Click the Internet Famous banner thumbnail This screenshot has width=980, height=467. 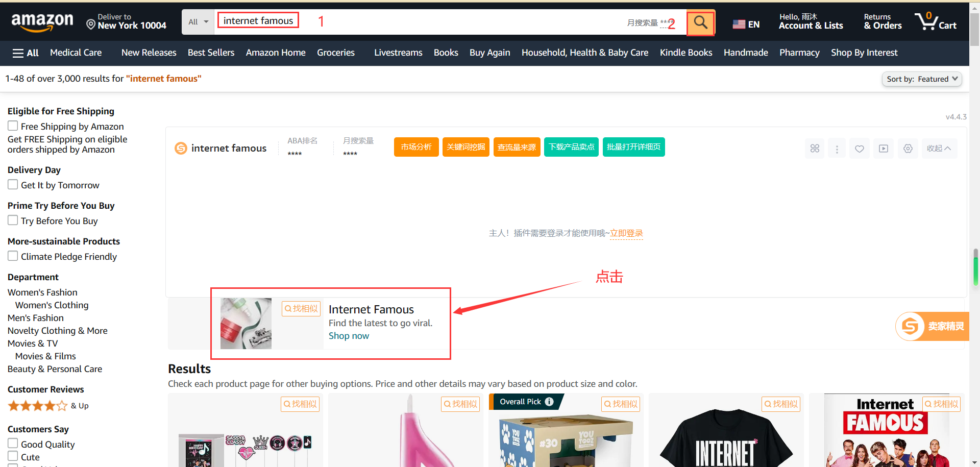click(x=246, y=324)
